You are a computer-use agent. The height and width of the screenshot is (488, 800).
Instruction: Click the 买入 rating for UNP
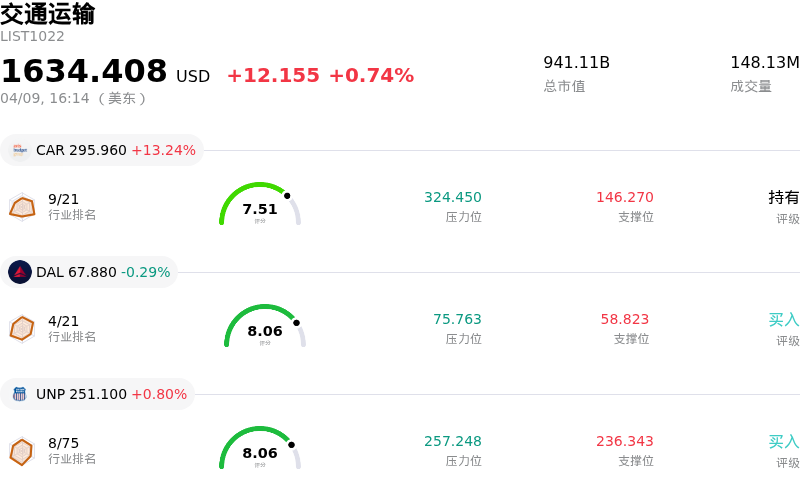point(784,442)
